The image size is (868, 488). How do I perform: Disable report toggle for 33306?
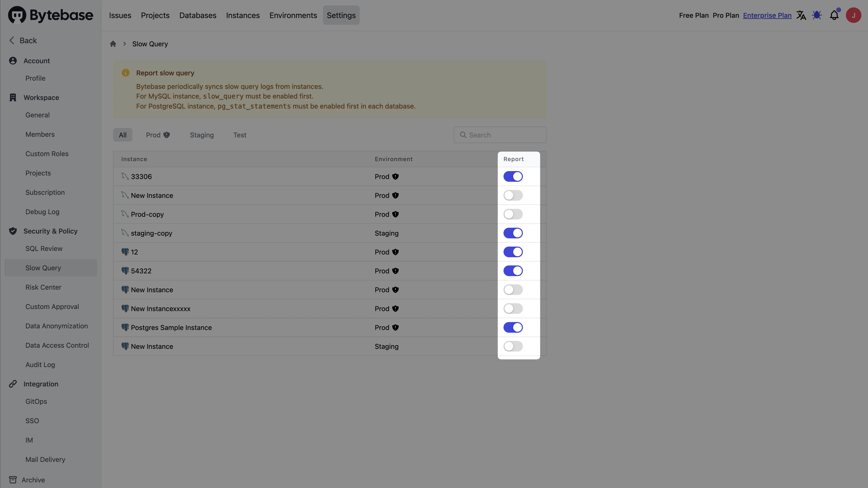pyautogui.click(x=513, y=176)
